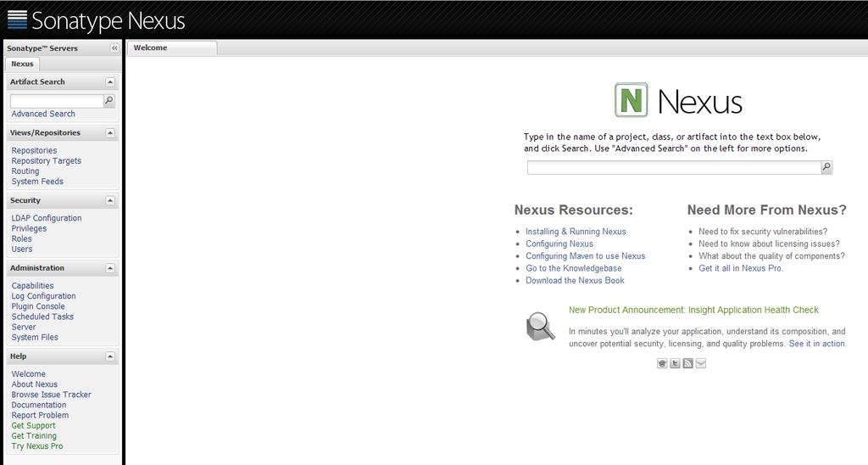This screenshot has height=465, width=868.
Task: Click Welcome link under Help
Action: (29, 373)
